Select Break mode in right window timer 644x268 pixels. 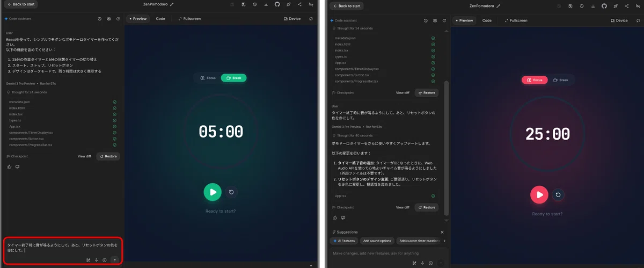(x=561, y=80)
